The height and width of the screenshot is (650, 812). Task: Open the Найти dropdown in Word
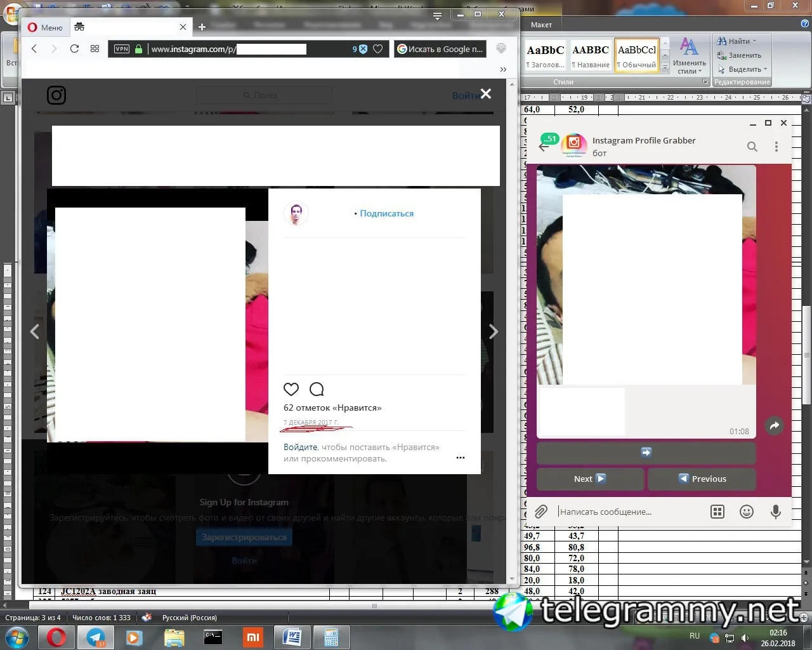(737, 41)
